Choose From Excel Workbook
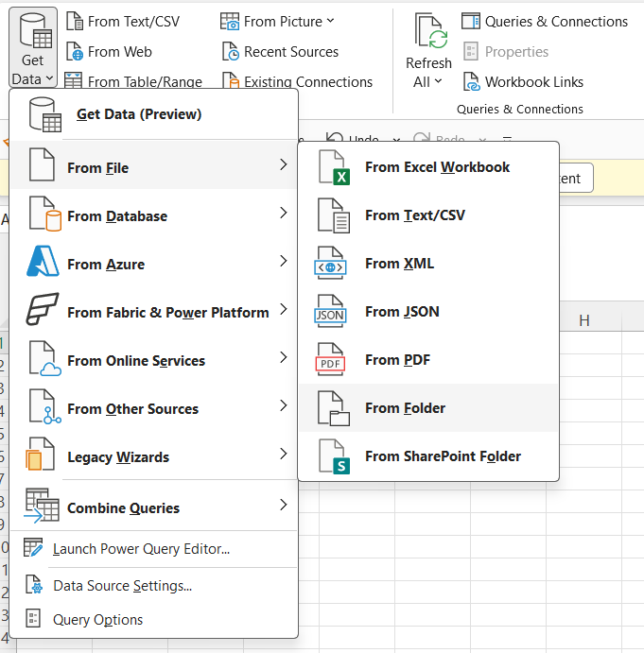Viewport: 644px width, 653px height. tap(428, 167)
